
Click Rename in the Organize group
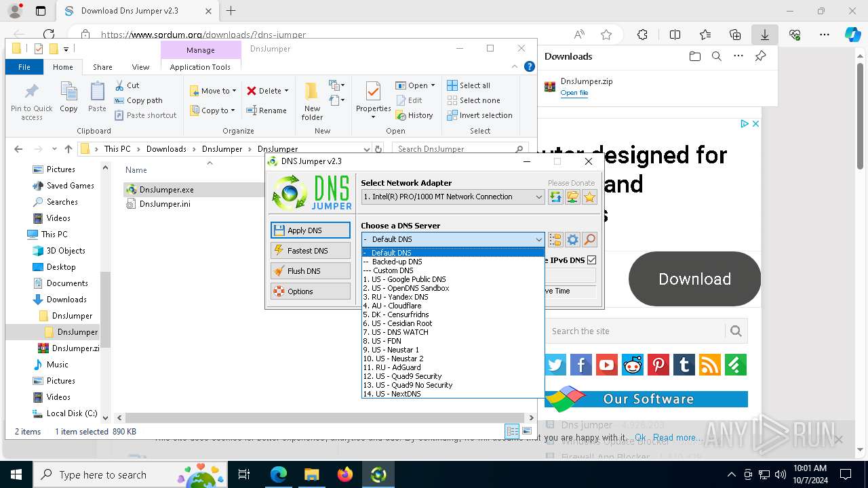coord(267,110)
